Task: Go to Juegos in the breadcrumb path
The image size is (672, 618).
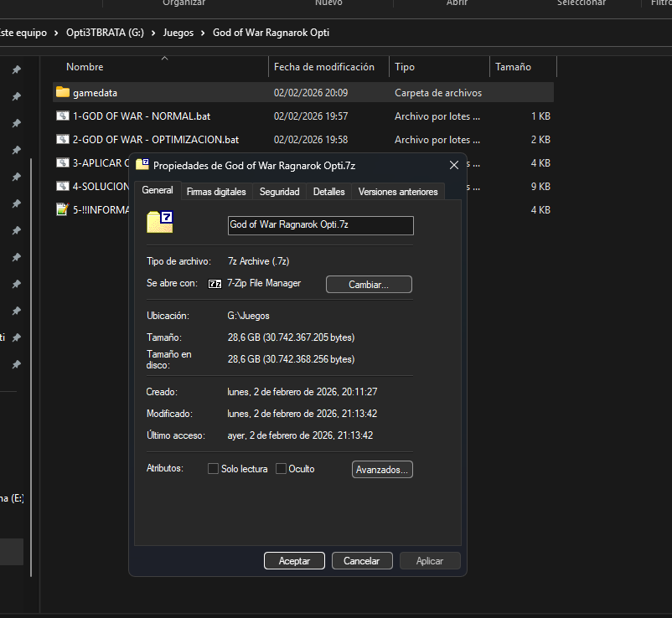Action: click(178, 33)
